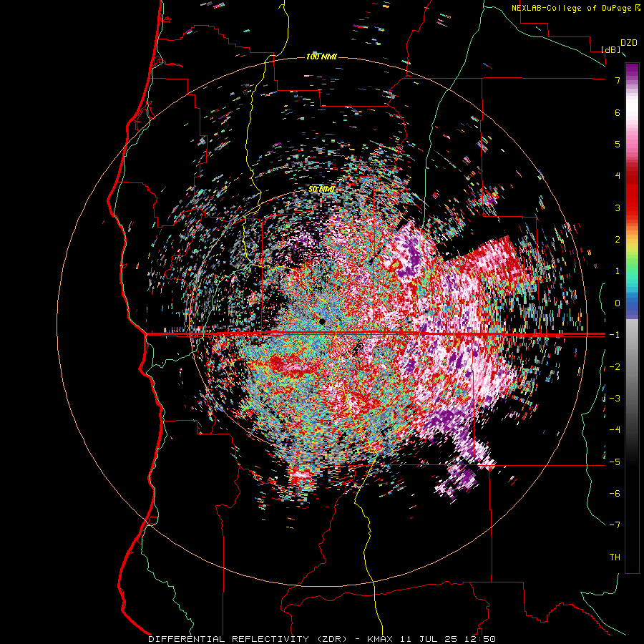Click the NEXLAB-College of DuPage label

pyautogui.click(x=572, y=8)
